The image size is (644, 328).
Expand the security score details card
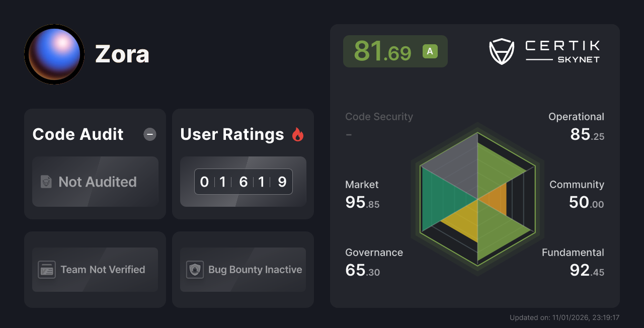tap(395, 51)
